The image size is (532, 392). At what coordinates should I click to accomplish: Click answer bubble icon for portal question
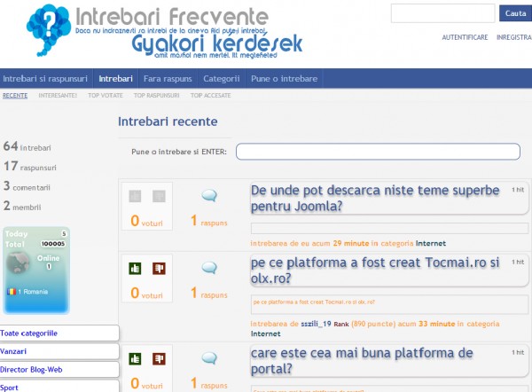coord(209,359)
